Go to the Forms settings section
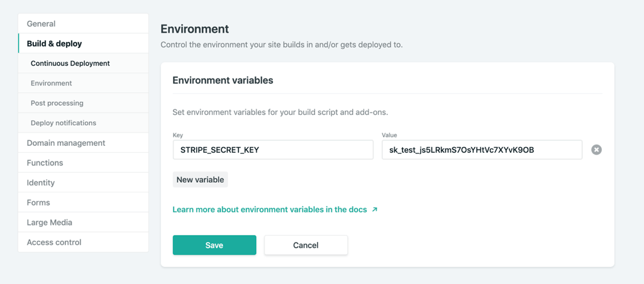The width and height of the screenshot is (644, 284). [84, 203]
